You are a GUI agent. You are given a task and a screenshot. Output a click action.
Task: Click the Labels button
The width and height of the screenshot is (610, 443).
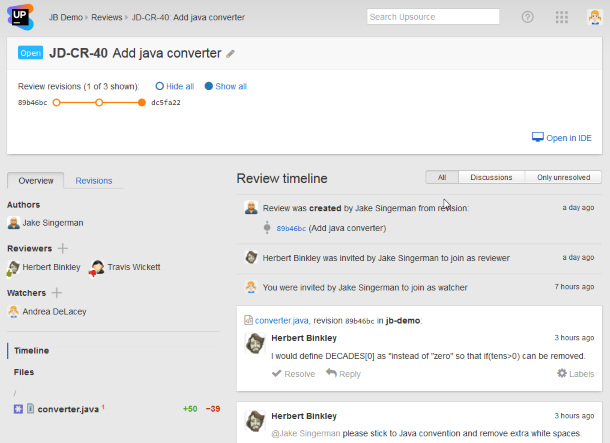pos(576,374)
